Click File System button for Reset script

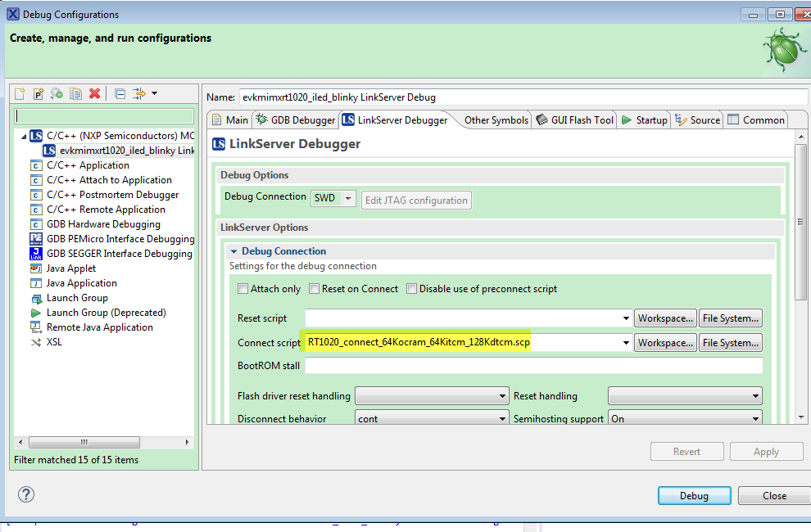tap(731, 318)
